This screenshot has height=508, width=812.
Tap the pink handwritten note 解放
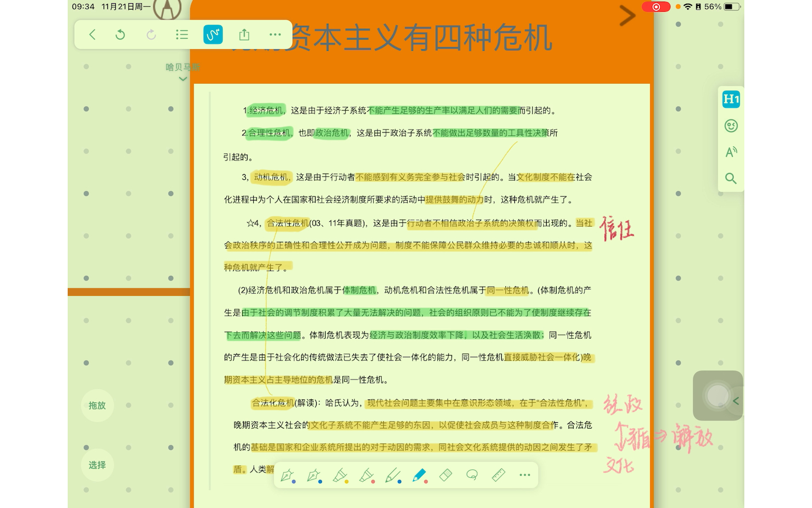(693, 438)
